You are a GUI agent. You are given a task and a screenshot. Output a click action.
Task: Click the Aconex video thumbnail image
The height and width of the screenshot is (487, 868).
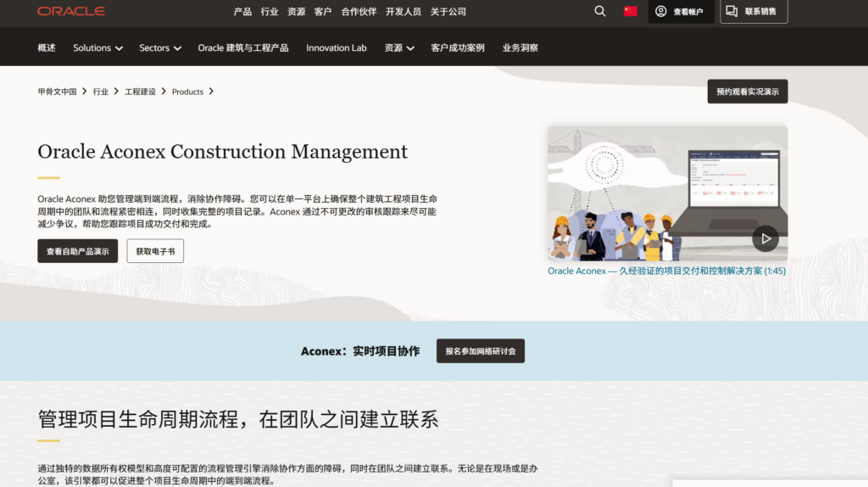[x=644, y=193]
